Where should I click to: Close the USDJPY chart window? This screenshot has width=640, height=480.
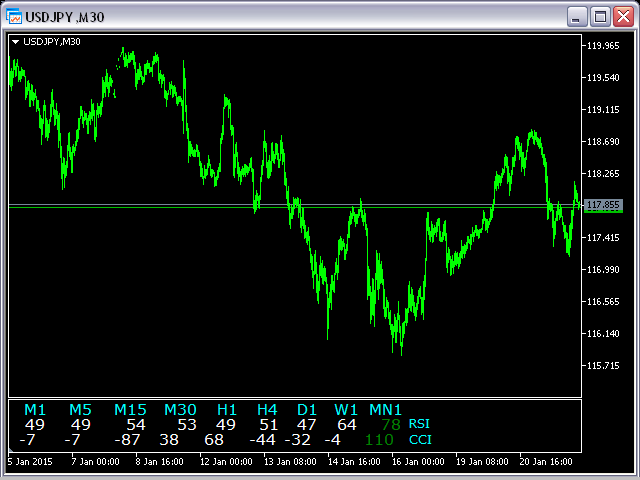(x=622, y=16)
